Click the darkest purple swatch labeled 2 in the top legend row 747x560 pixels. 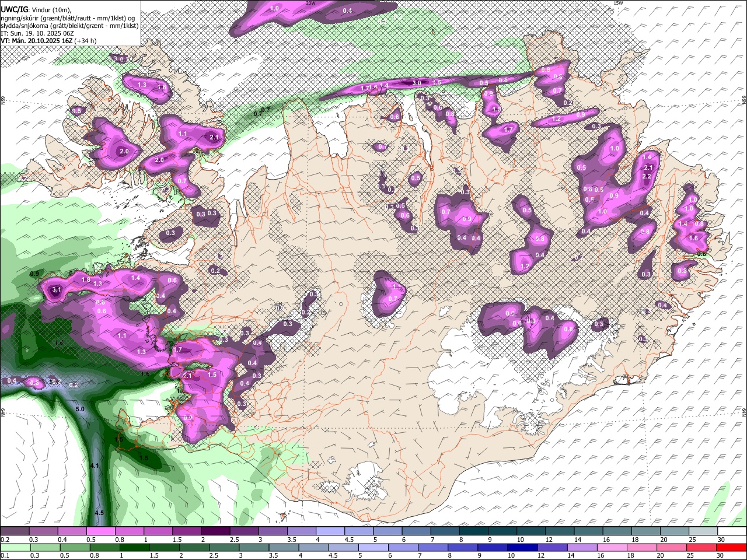[215, 531]
